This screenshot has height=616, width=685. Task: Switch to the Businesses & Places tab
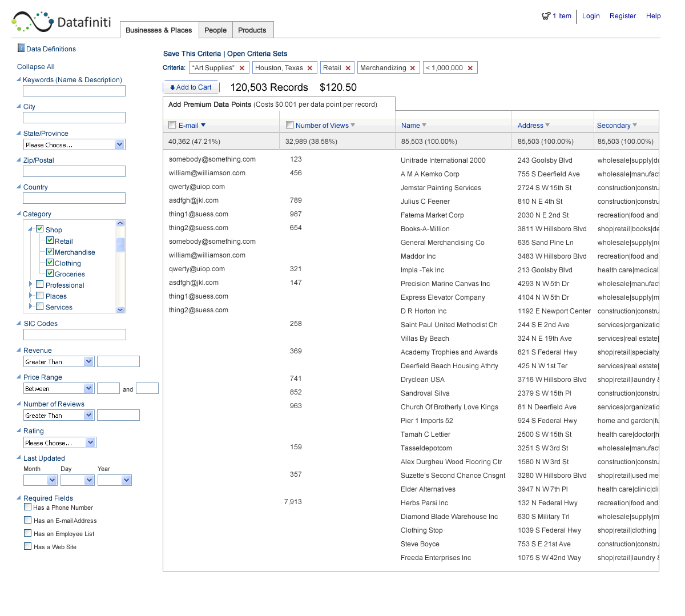click(159, 30)
